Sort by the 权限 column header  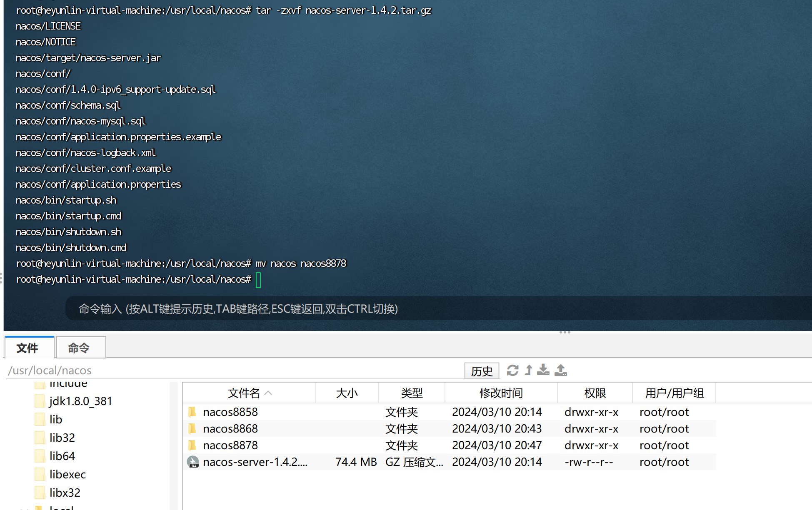pyautogui.click(x=595, y=393)
